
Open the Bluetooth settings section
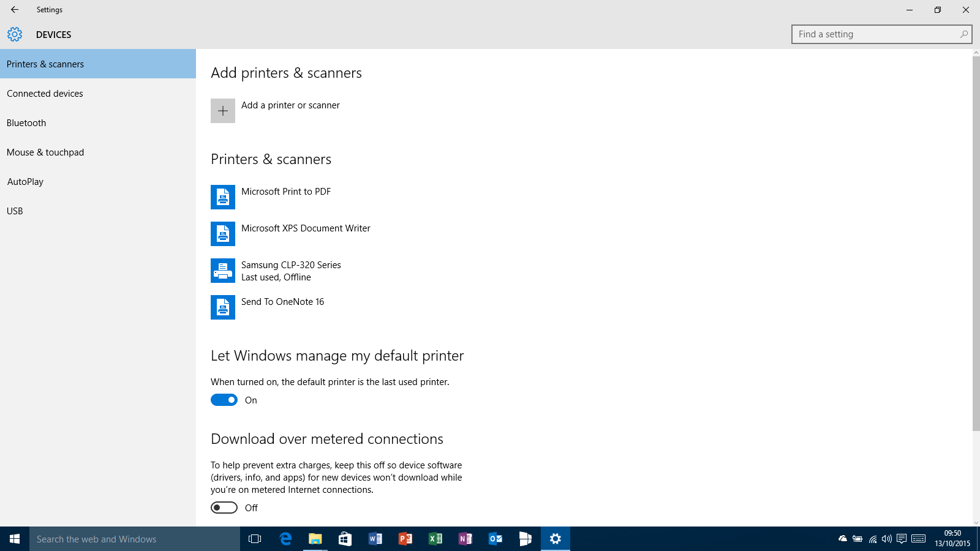(98, 122)
